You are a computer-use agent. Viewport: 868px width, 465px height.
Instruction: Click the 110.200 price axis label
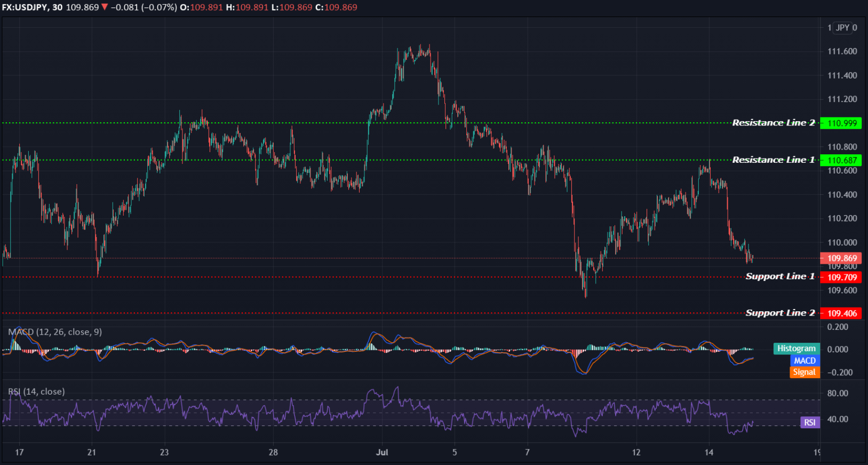pos(842,218)
